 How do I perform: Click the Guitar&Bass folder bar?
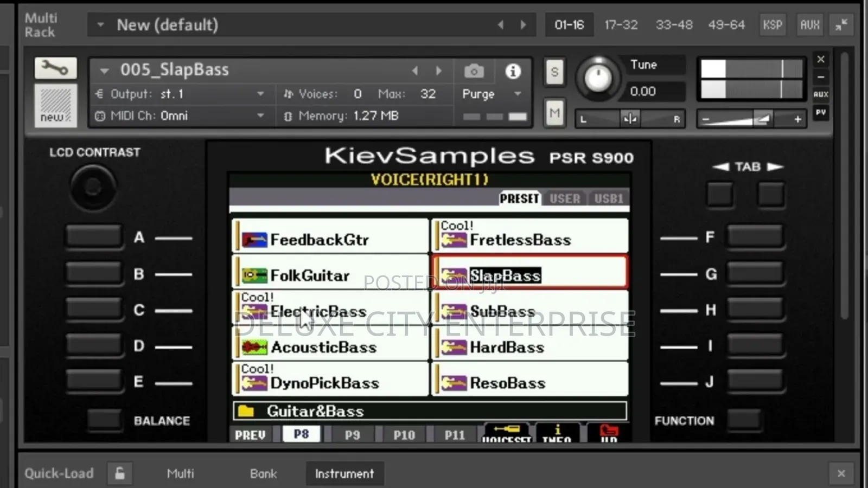(430, 411)
